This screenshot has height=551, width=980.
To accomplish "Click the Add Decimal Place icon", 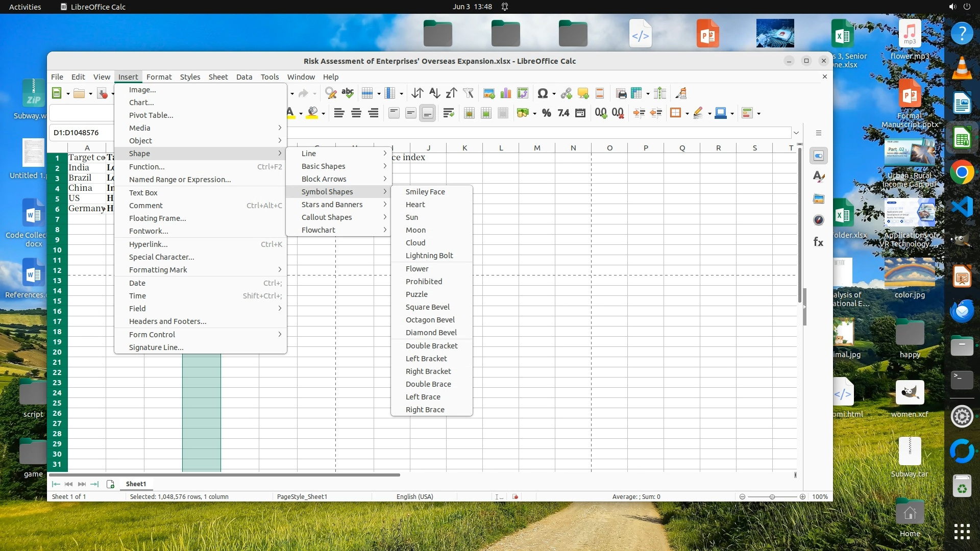I will click(601, 113).
